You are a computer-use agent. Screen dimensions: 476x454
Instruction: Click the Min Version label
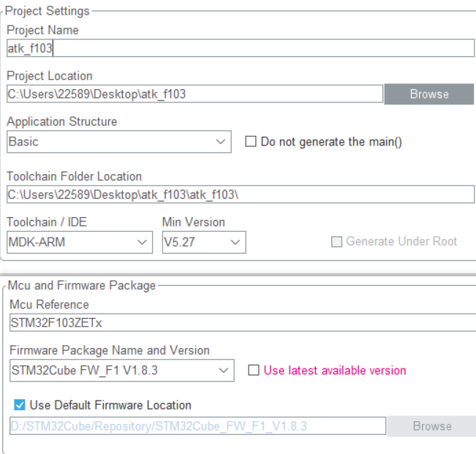coord(194,222)
